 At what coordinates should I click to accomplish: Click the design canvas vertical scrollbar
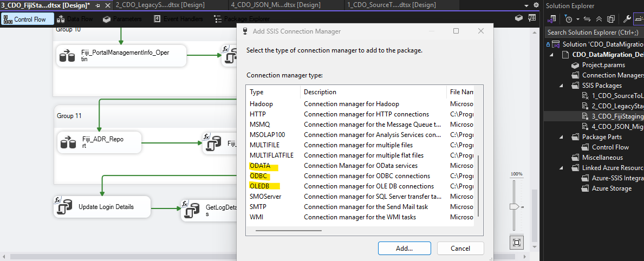(534, 215)
